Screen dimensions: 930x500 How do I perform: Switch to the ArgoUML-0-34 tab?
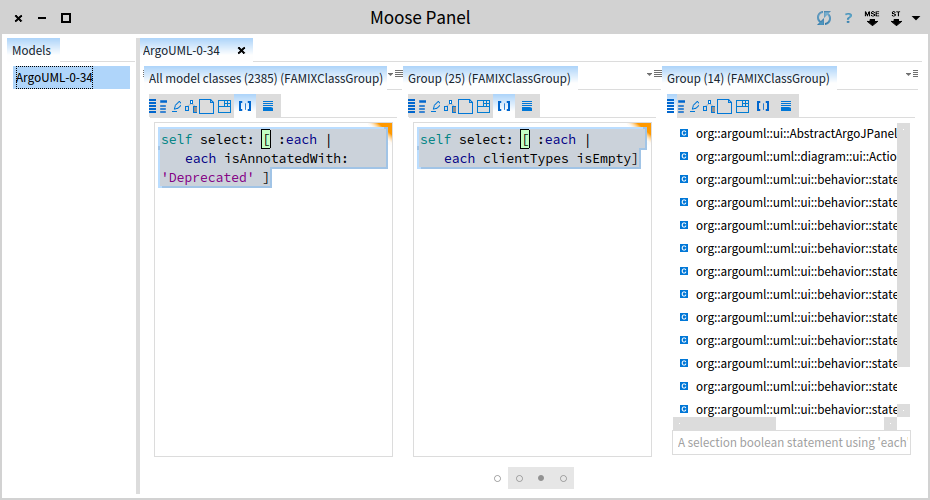click(182, 50)
